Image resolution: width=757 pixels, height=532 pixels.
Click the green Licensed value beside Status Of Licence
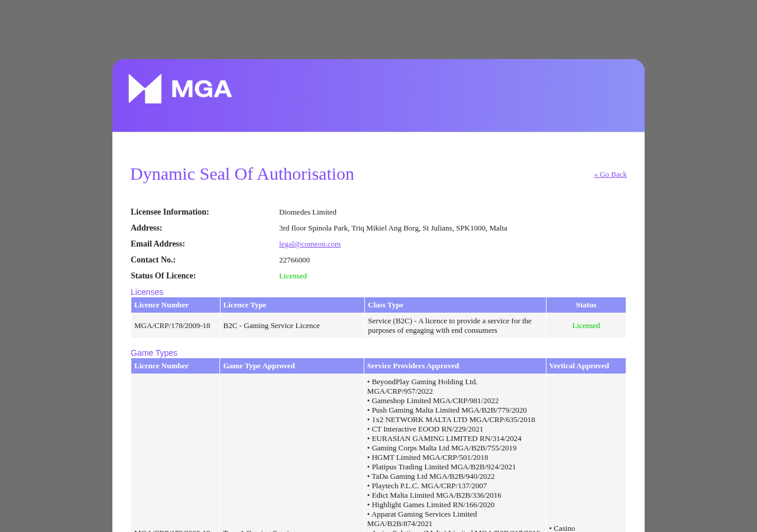293,276
